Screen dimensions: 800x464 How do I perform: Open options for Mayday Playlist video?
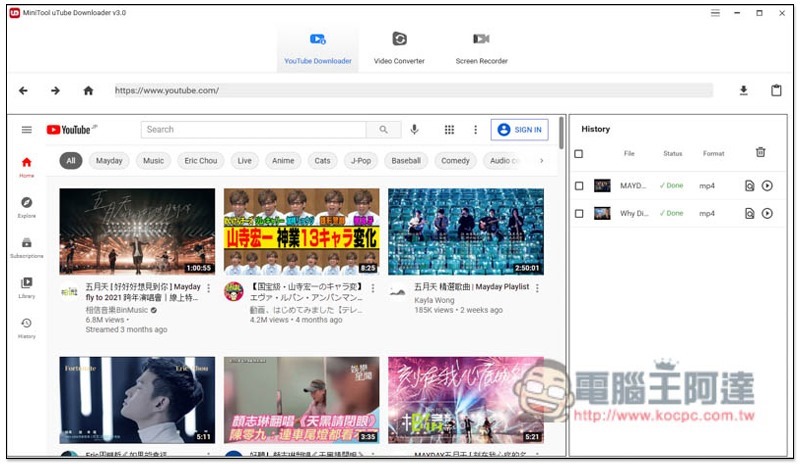tap(537, 288)
